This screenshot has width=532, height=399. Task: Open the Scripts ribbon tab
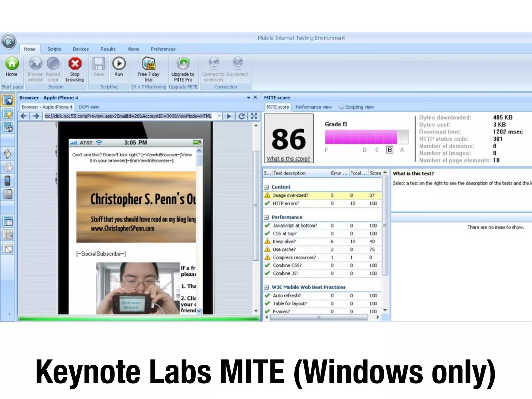click(54, 49)
